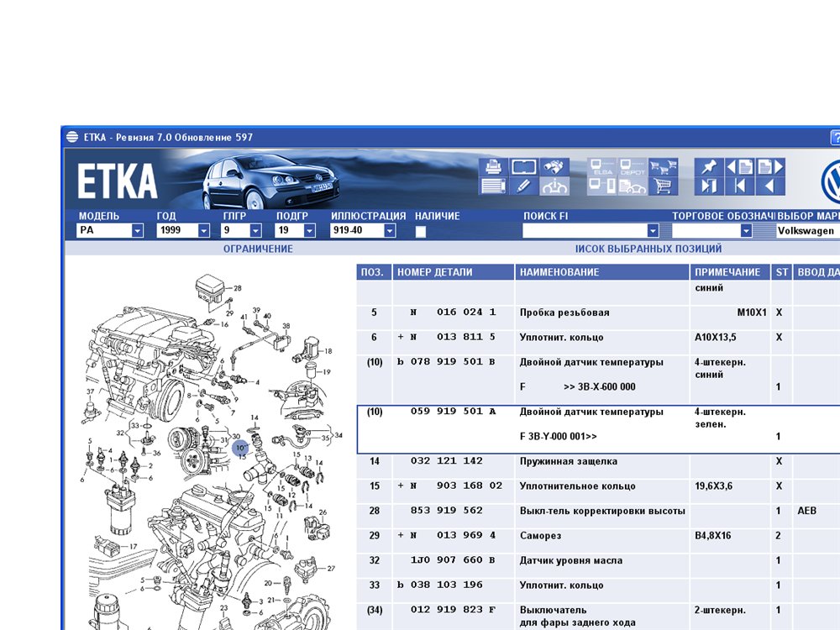
Task: Select part number N 013 811 5
Action: (x=454, y=337)
